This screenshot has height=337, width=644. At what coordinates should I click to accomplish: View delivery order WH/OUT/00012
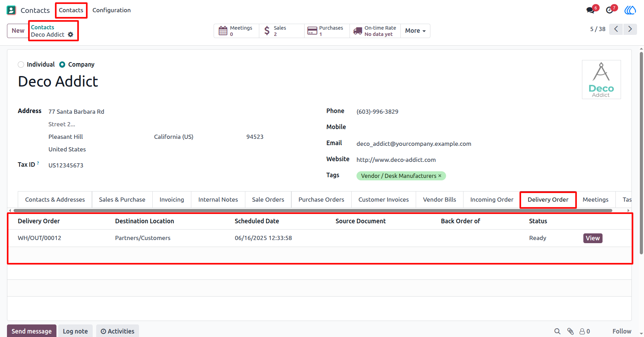tap(593, 238)
